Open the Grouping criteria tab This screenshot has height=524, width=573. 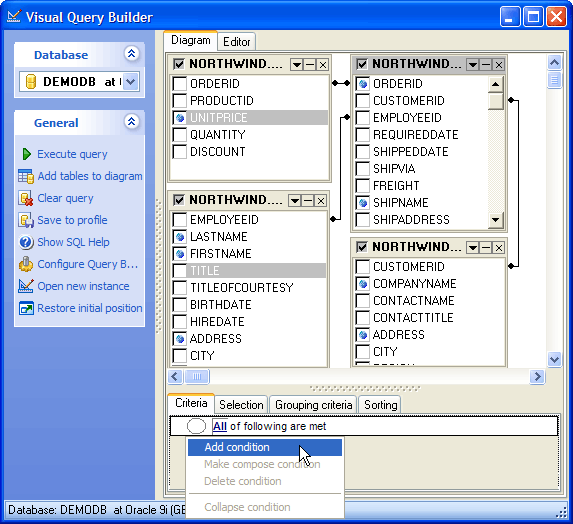click(x=314, y=405)
